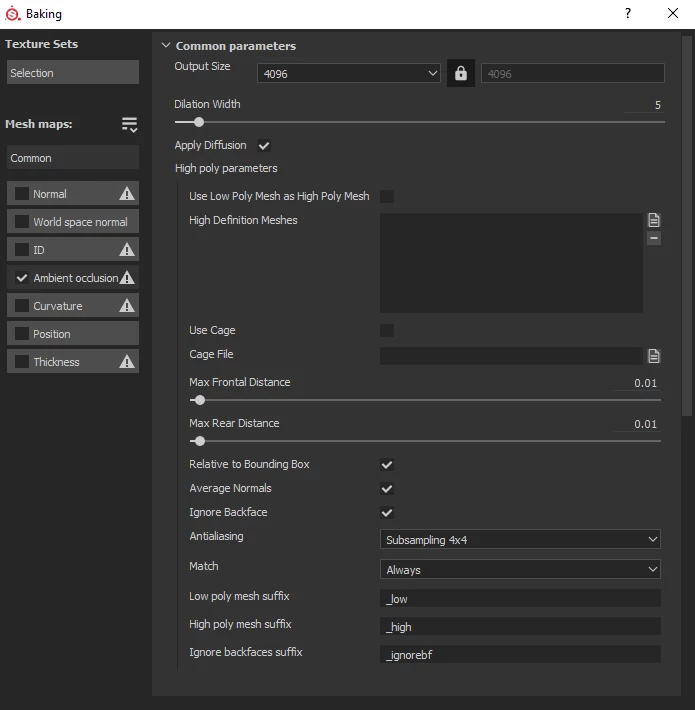
Task: Remove selected high definition mesh
Action: (653, 238)
